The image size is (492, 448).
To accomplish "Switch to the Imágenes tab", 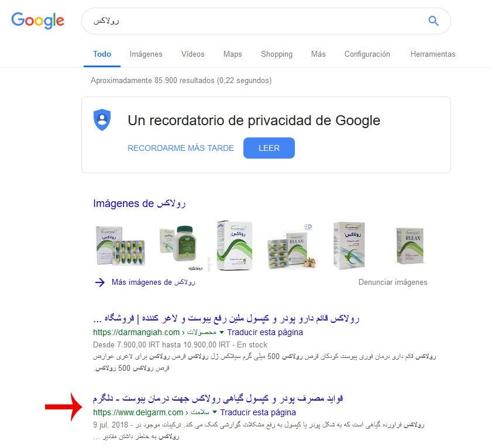I will (x=146, y=54).
